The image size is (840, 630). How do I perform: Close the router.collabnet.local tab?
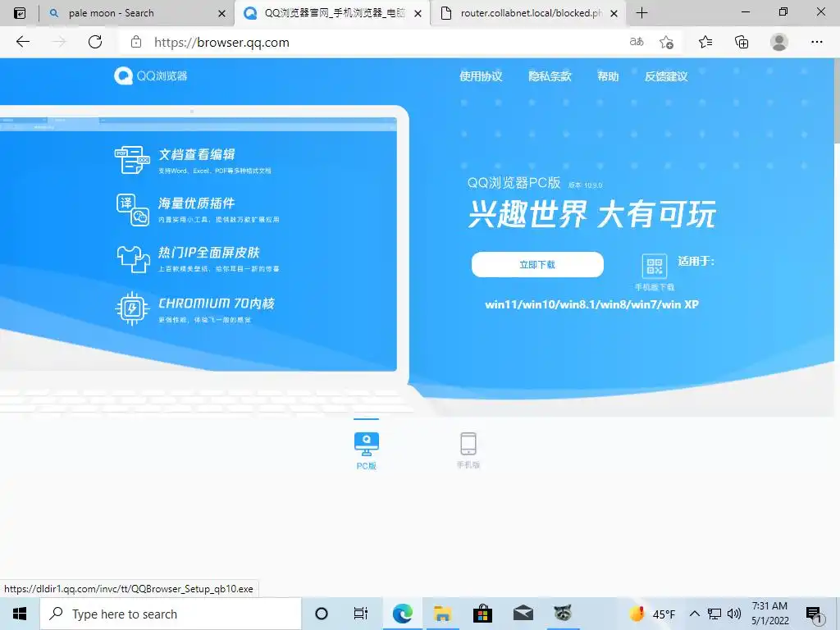point(614,13)
